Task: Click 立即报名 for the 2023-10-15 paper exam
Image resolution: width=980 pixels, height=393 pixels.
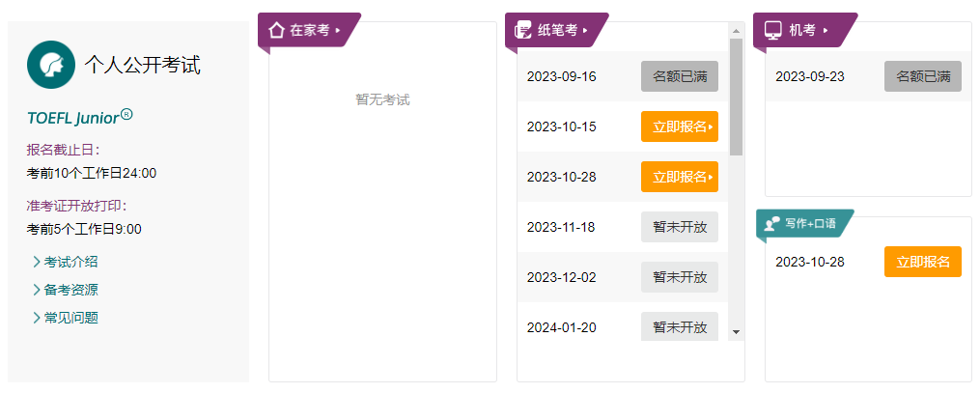Action: pos(680,126)
